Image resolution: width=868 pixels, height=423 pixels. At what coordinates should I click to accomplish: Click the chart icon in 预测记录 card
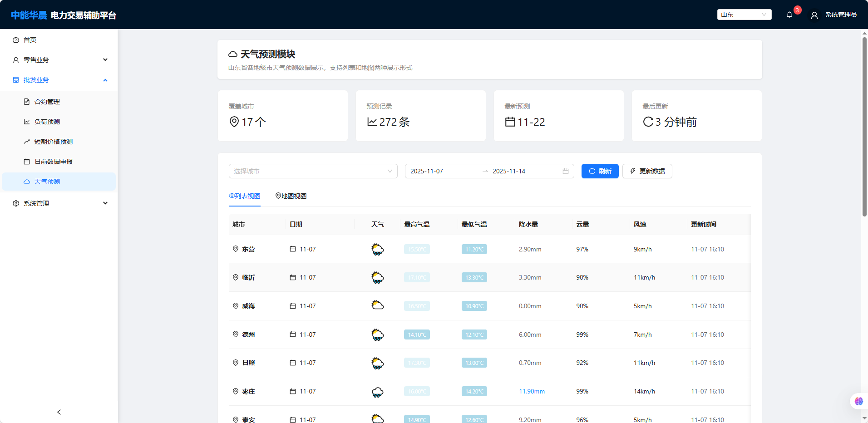(372, 122)
